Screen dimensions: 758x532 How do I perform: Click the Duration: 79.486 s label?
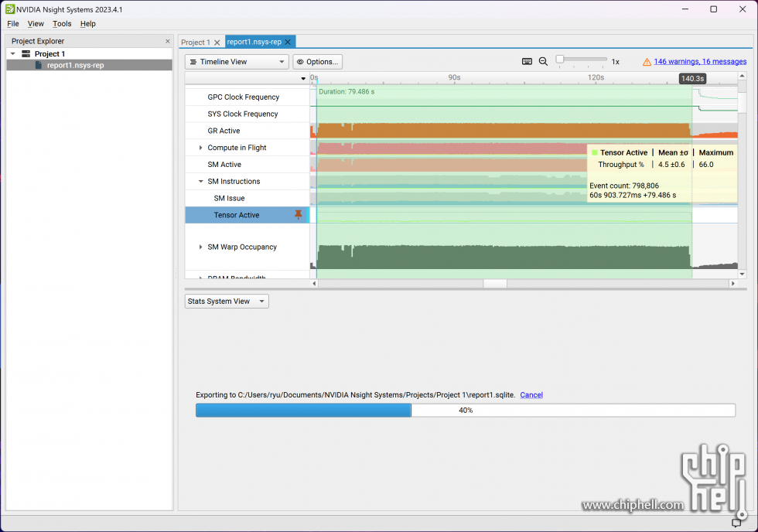tap(347, 91)
